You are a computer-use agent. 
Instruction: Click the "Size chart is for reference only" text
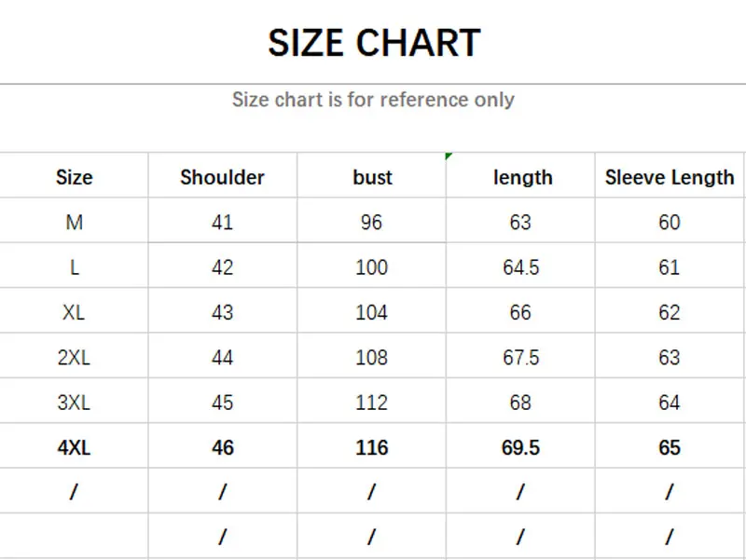(x=373, y=100)
